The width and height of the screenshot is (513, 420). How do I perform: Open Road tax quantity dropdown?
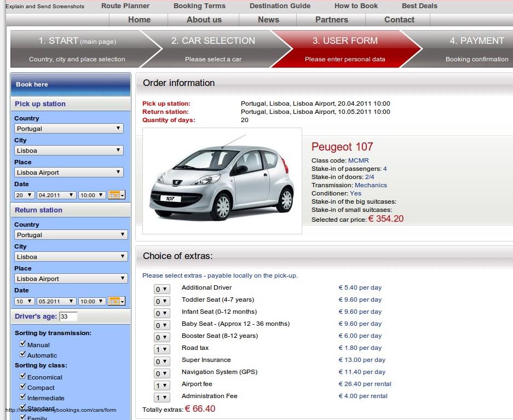pyautogui.click(x=162, y=349)
